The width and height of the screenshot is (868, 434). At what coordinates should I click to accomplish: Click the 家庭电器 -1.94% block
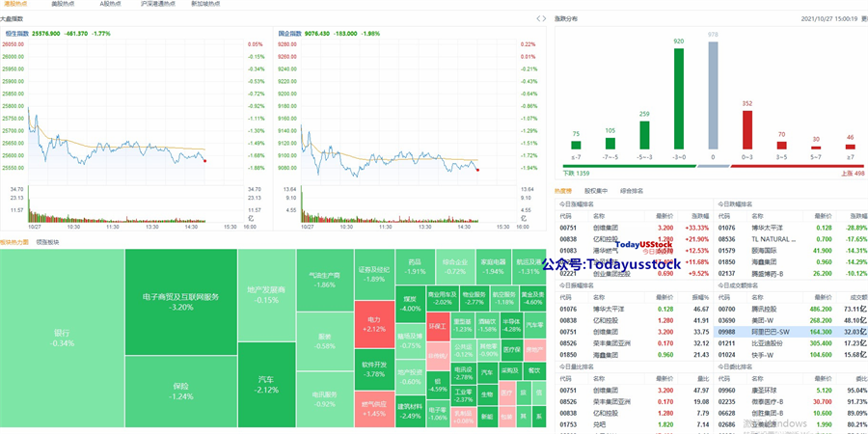point(493,266)
